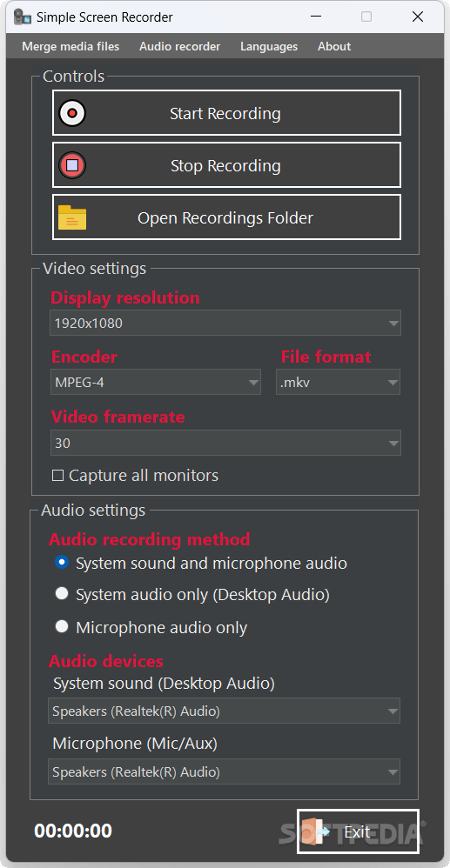The height and width of the screenshot is (868, 450).
Task: Start Recording button
Action: pos(226,113)
